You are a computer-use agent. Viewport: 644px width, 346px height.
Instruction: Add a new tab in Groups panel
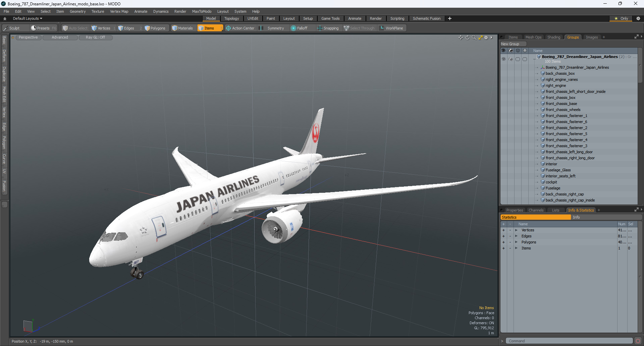tap(604, 37)
